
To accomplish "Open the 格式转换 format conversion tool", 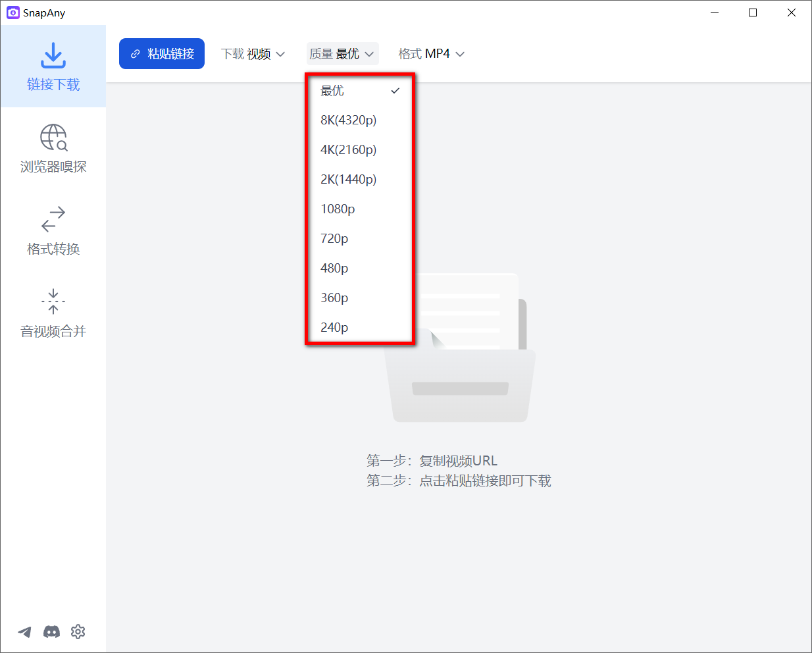I will tap(53, 230).
